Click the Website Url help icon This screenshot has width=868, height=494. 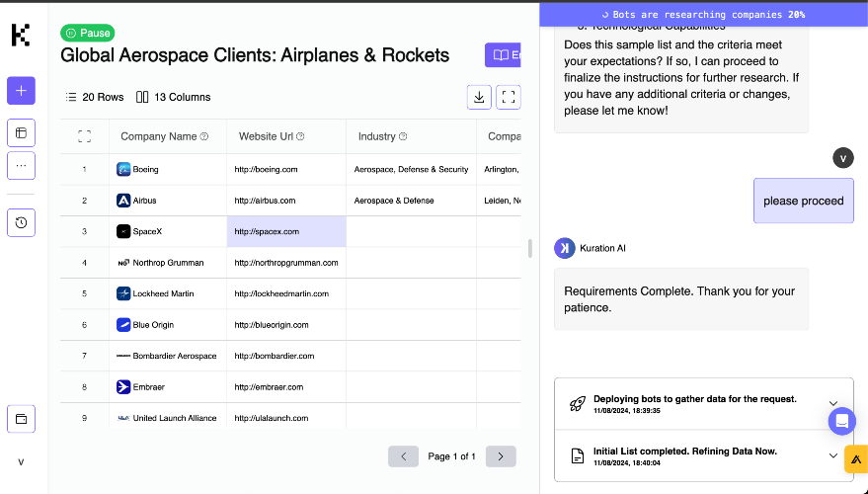tap(300, 136)
